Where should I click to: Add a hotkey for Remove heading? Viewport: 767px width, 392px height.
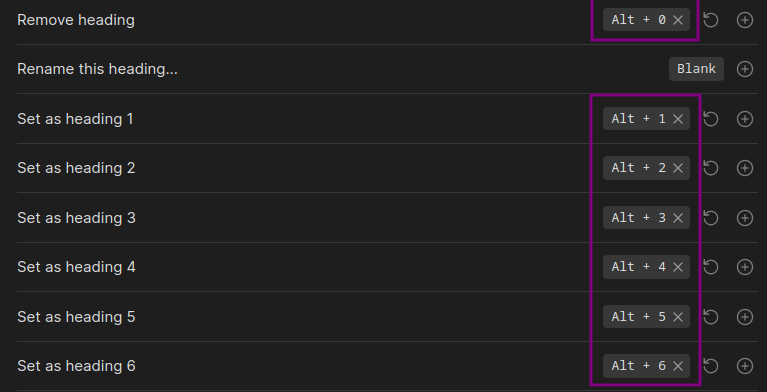(744, 20)
